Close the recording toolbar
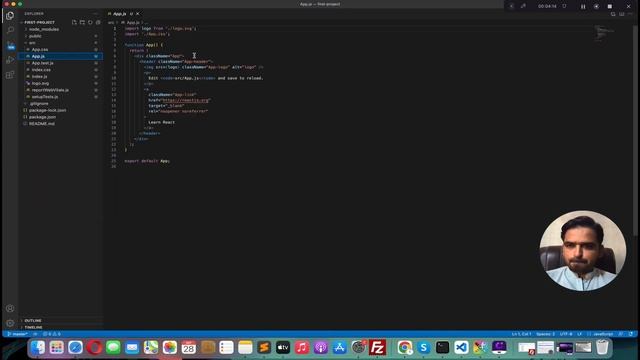Screen dimensions: 640x360 pos(629,7)
